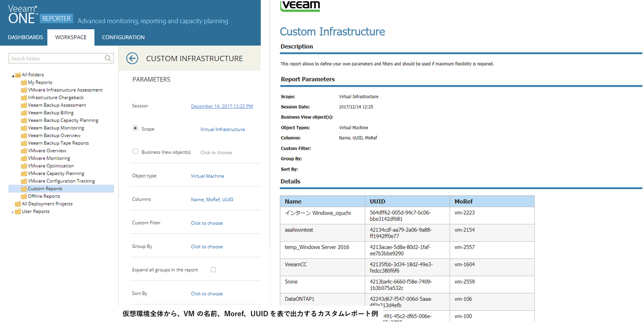Click the Custom Infrastructure report title

click(x=332, y=32)
